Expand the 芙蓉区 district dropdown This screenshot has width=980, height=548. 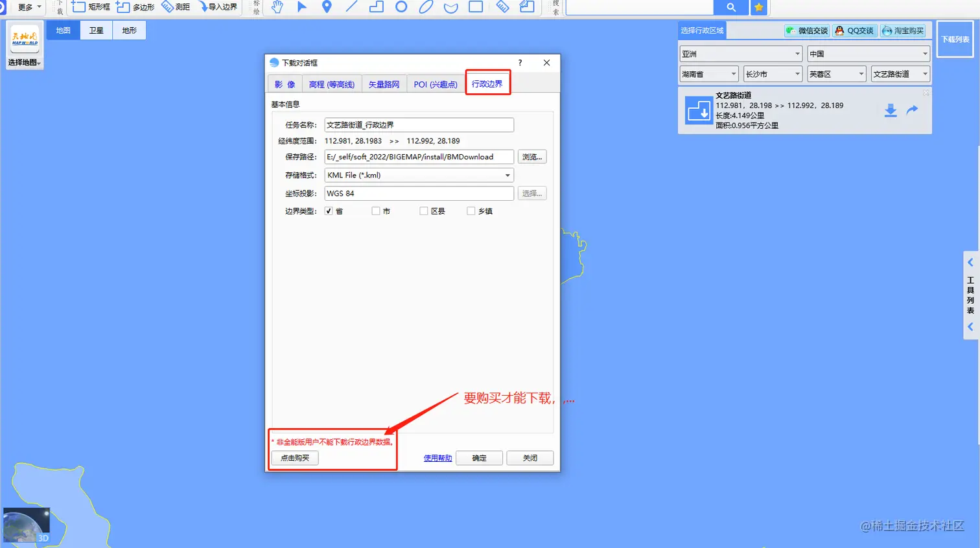(837, 74)
